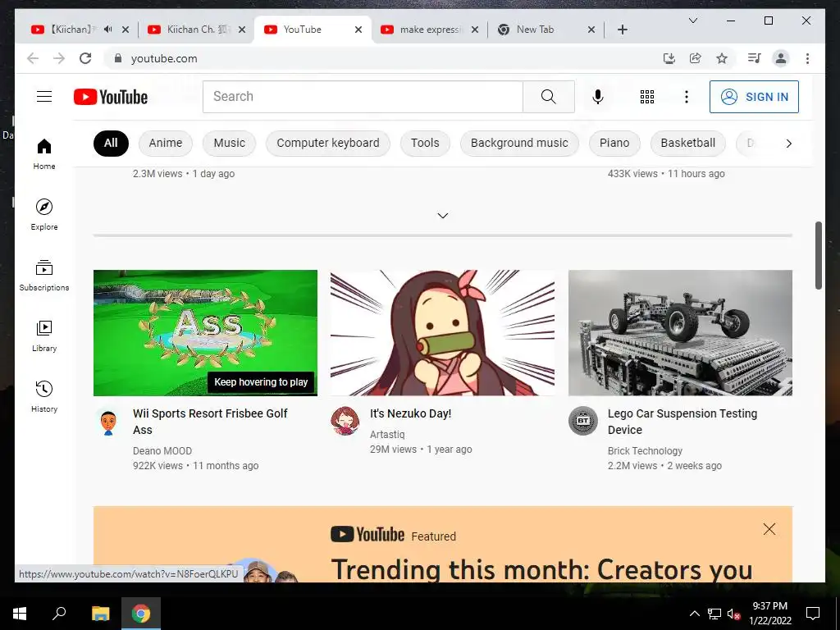
Task: Go to Home in sidebar
Action: (x=44, y=154)
